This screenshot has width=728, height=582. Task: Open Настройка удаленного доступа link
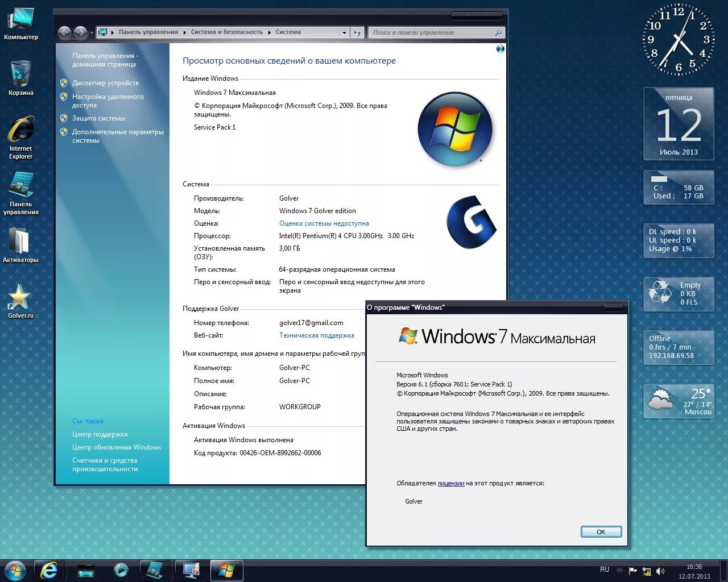[x=108, y=101]
